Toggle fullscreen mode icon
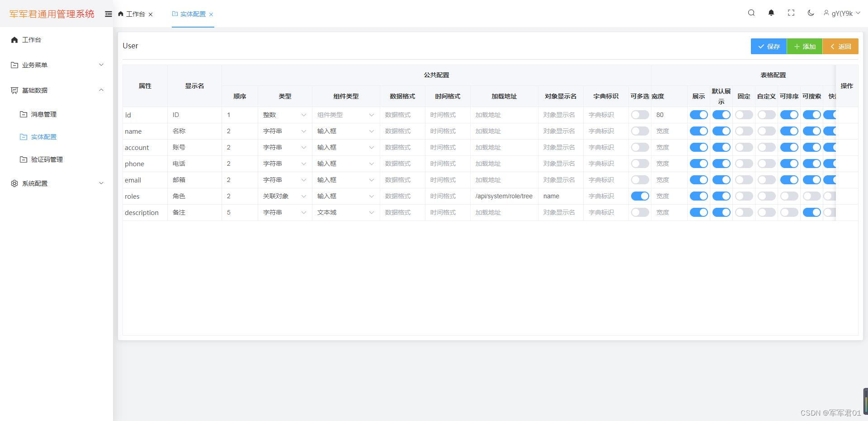Viewport: 868px width, 421px height. tap(791, 13)
